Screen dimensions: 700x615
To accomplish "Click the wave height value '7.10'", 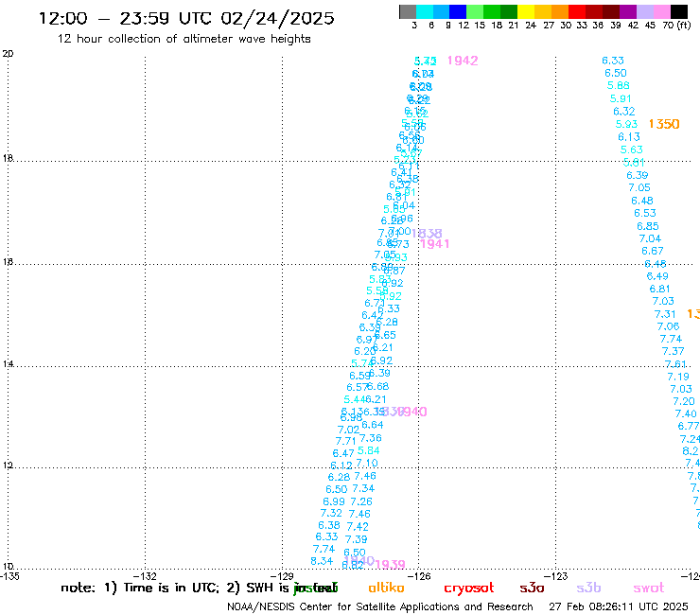I will coord(367,464).
